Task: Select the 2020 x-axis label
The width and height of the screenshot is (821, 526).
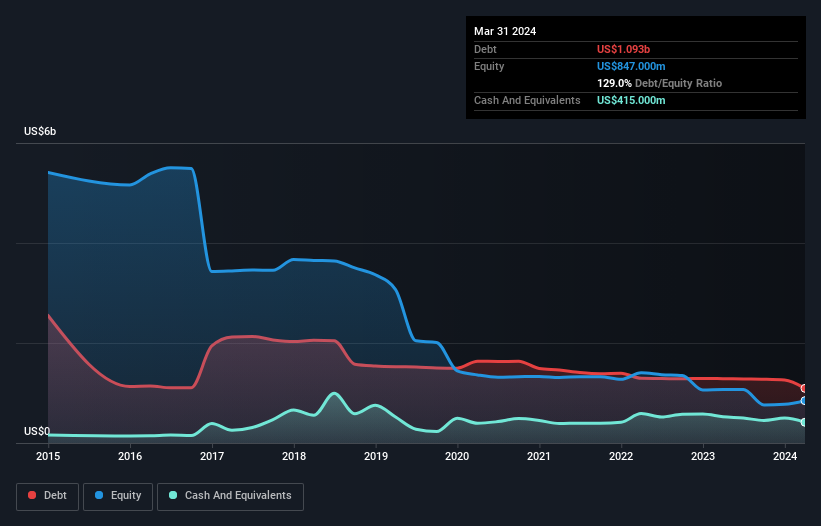Action: pos(457,456)
